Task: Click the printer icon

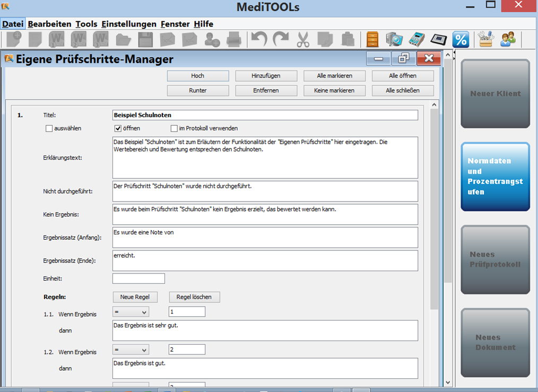Action: pyautogui.click(x=233, y=39)
